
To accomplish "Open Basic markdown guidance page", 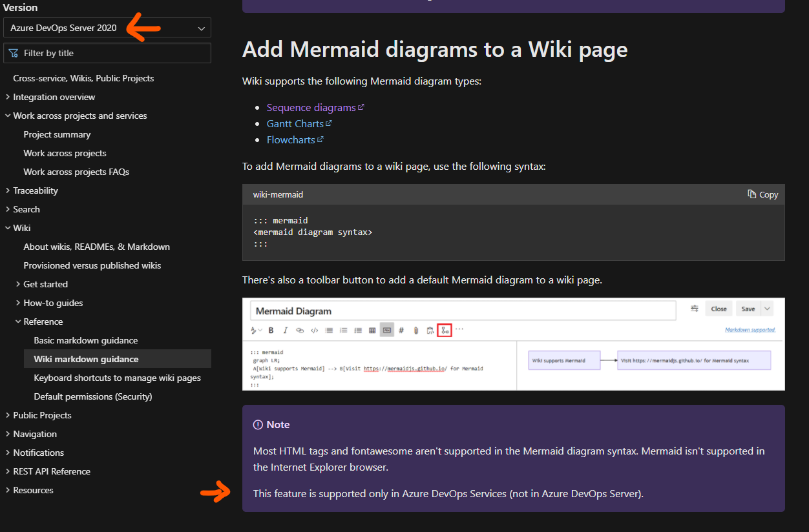I will (86, 340).
